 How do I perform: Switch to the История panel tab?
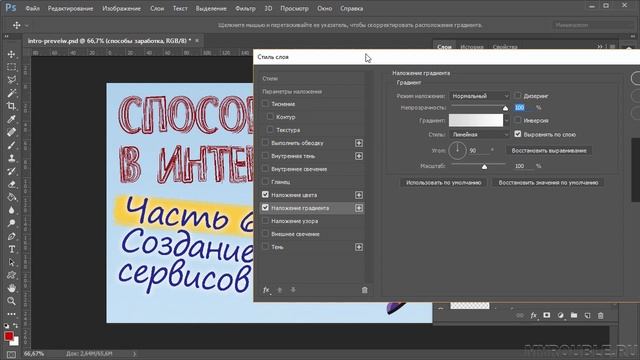[472, 47]
